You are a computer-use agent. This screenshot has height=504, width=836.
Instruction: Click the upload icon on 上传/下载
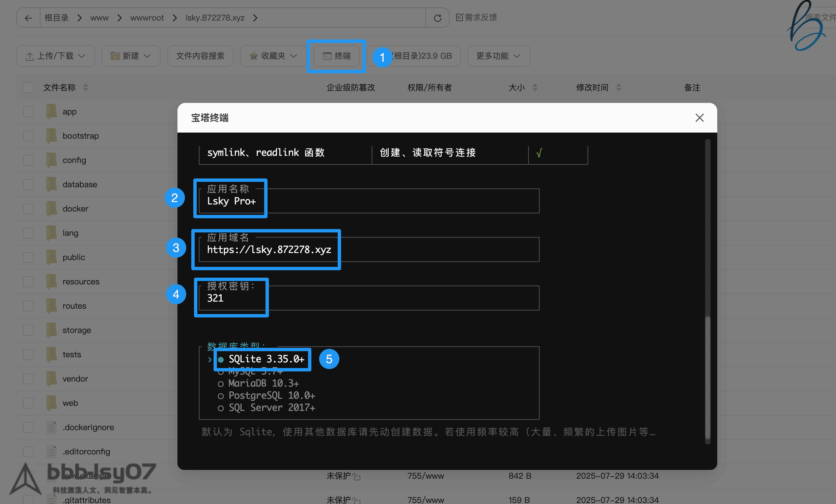pyautogui.click(x=30, y=56)
